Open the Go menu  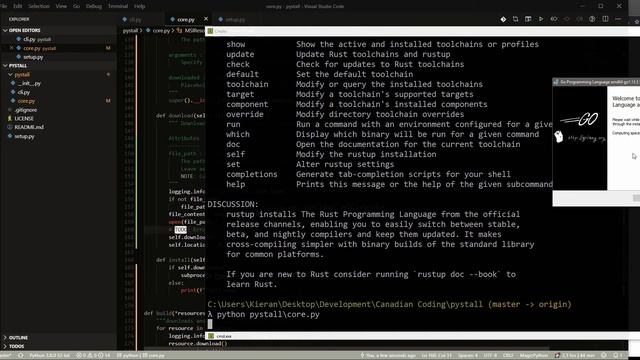click(x=76, y=6)
